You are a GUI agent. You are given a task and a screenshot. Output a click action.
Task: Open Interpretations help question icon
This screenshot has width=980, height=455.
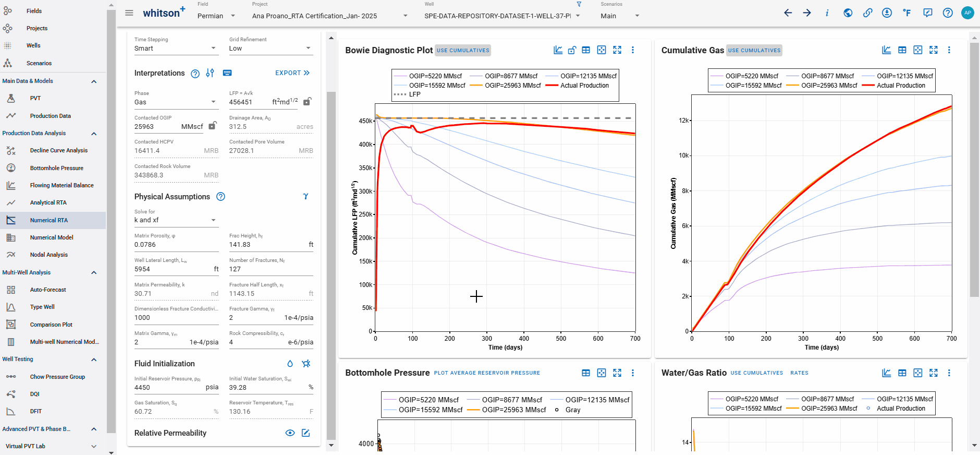195,74
